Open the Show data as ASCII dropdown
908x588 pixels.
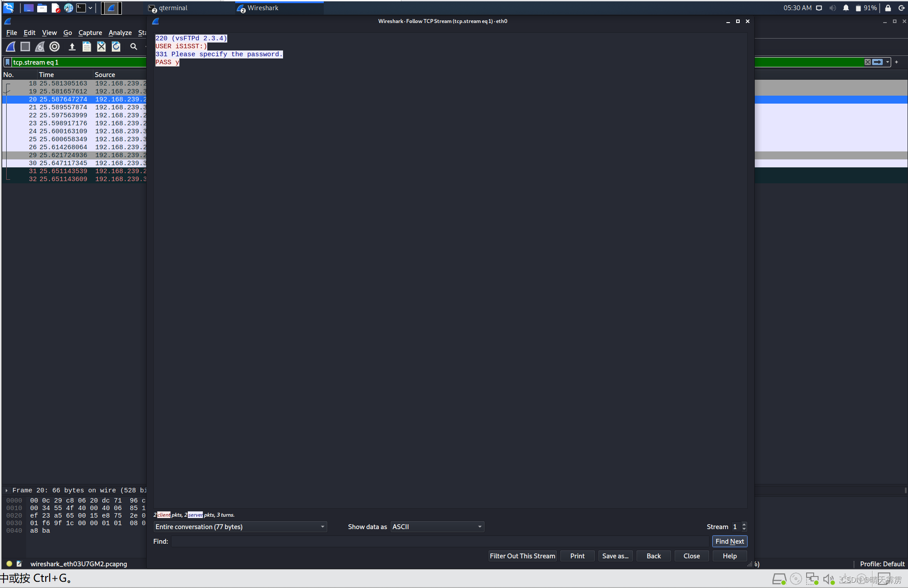coord(437,526)
